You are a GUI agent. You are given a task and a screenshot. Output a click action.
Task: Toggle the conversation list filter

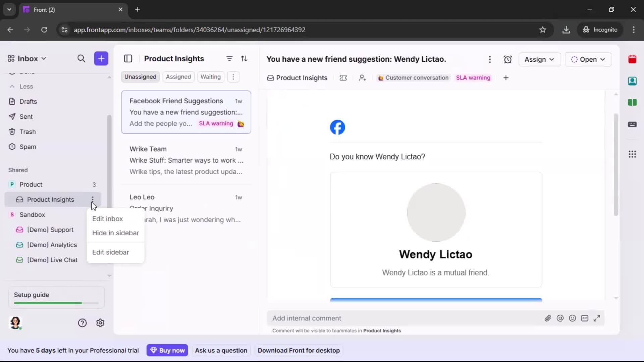229,58
